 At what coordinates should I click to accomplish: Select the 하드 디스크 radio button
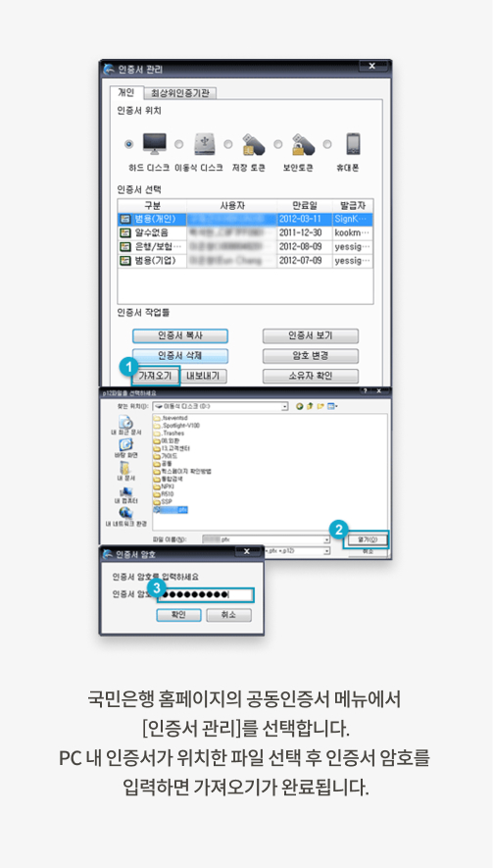129,144
